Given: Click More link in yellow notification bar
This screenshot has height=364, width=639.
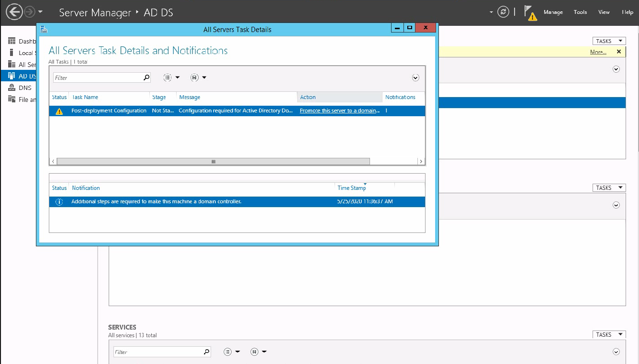Looking at the screenshot, I should coord(598,52).
